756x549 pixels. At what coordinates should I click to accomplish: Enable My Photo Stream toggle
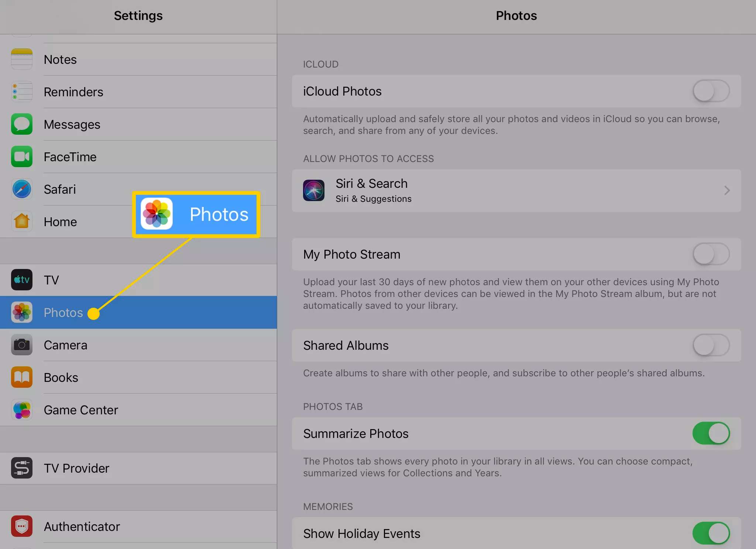point(710,254)
